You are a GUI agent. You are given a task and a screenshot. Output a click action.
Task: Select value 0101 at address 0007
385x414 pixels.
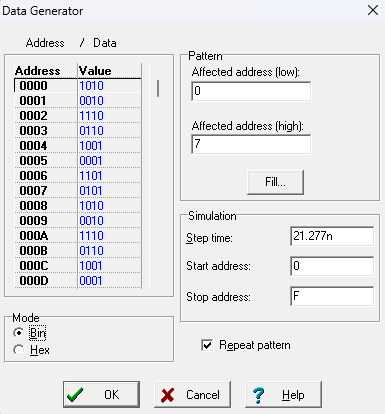point(109,191)
